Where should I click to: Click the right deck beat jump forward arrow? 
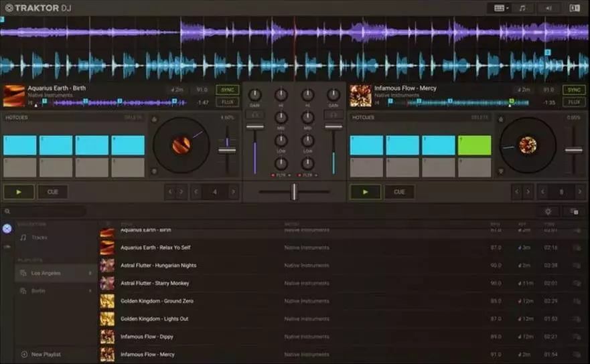click(528, 192)
